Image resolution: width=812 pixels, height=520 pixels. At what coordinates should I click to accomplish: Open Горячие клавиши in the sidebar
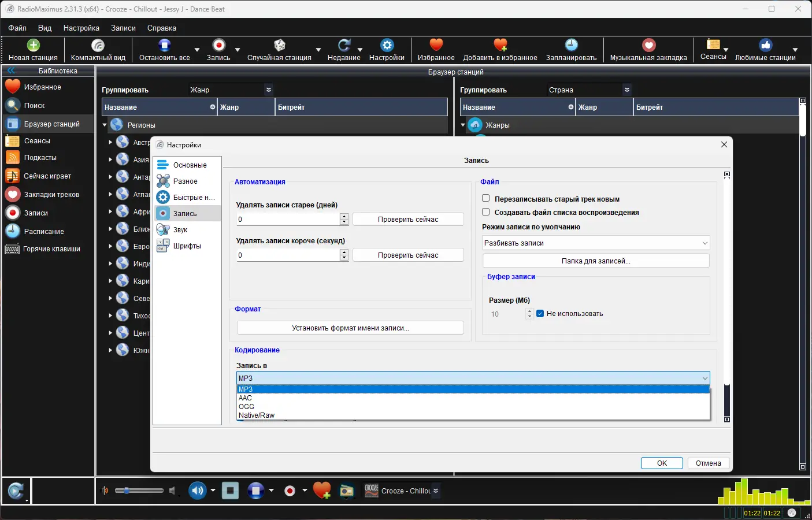pyautogui.click(x=48, y=249)
